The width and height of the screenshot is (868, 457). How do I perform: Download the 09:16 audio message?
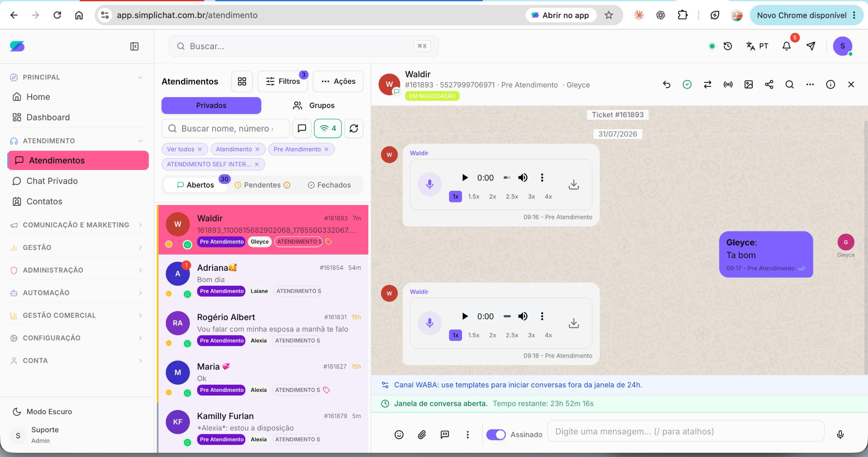coord(574,184)
